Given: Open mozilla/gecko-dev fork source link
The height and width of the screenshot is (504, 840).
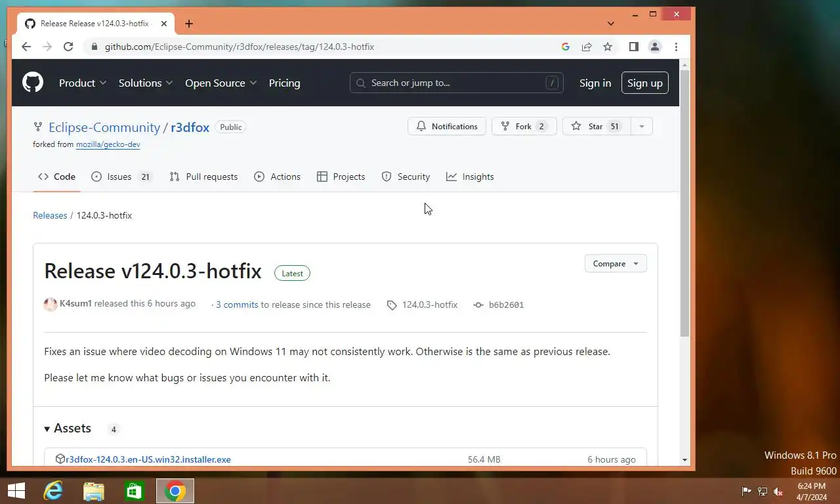Looking at the screenshot, I should tap(108, 144).
